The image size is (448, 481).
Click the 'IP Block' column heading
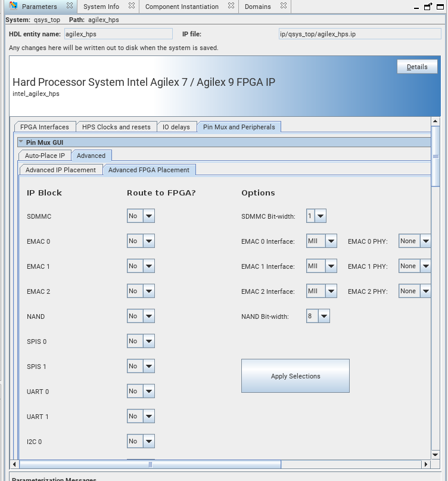coord(44,193)
